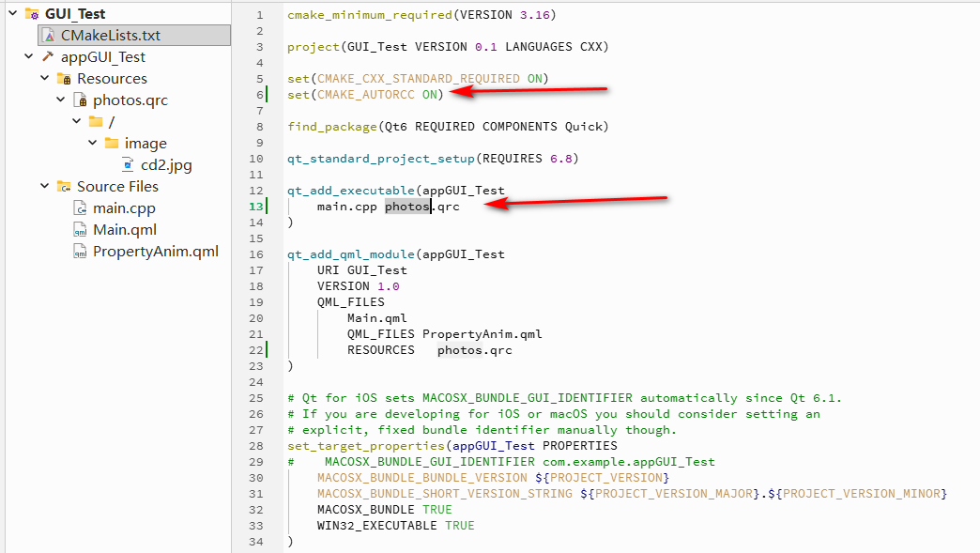This screenshot has height=553, width=980.
Task: Select Source Files label in tree
Action: point(117,187)
